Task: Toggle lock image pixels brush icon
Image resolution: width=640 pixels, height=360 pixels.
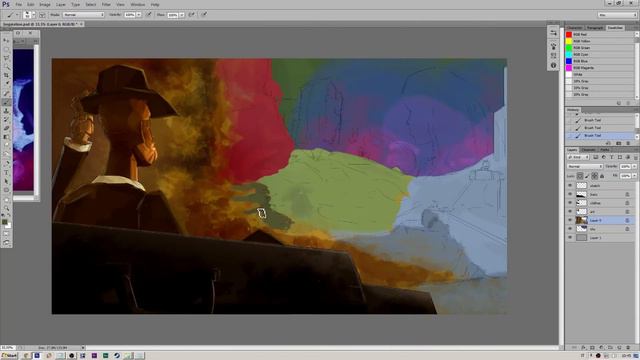Action: pyautogui.click(x=587, y=176)
